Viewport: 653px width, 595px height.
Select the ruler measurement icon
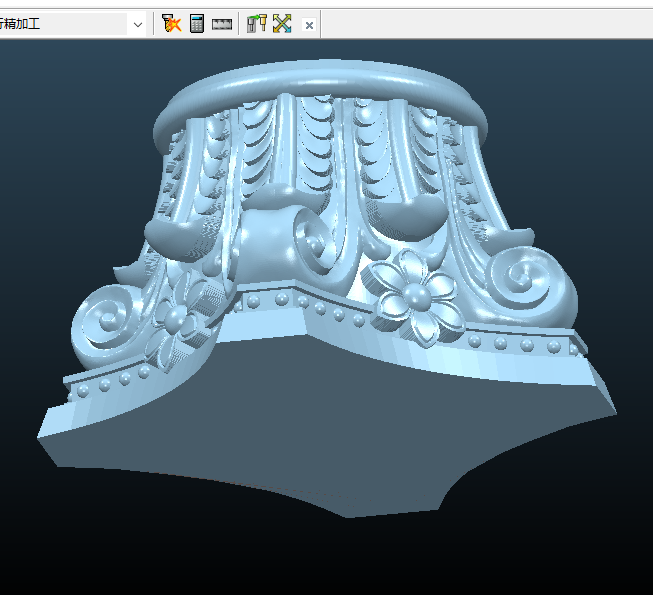[222, 24]
